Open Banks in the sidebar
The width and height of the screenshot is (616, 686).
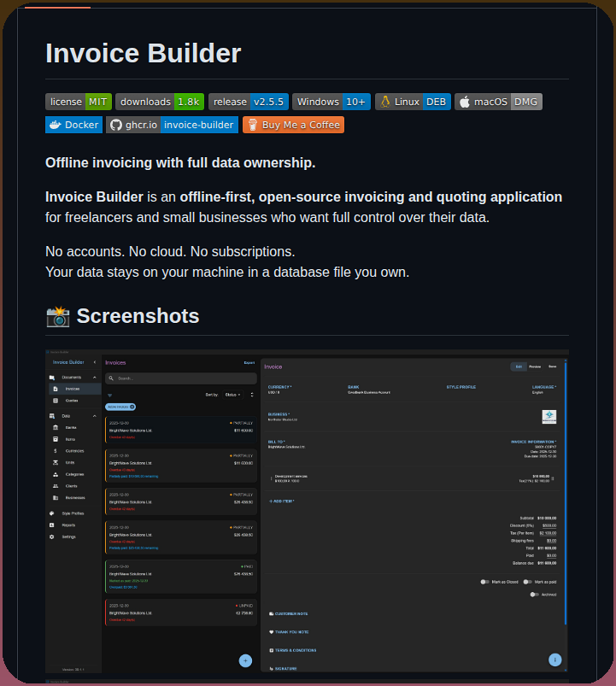point(71,427)
